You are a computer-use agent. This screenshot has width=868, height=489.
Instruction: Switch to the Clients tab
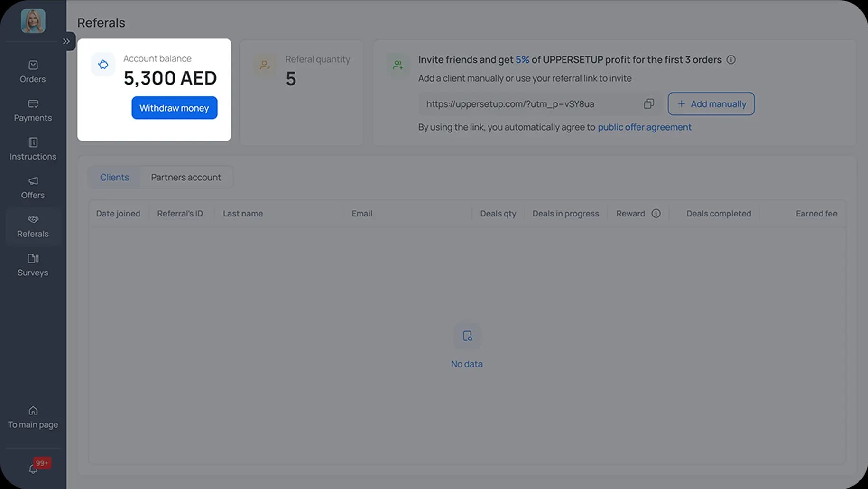[x=114, y=178]
